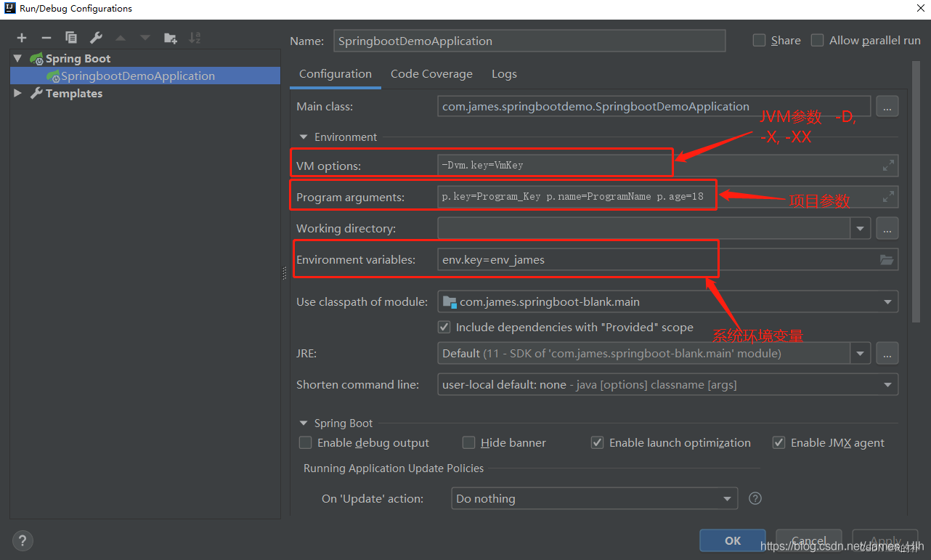The width and height of the screenshot is (931, 560).
Task: Click the Apply button
Action: 885,540
